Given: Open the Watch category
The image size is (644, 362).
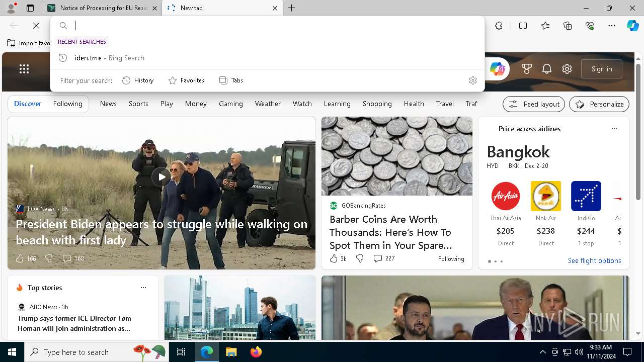Looking at the screenshot, I should [x=302, y=104].
